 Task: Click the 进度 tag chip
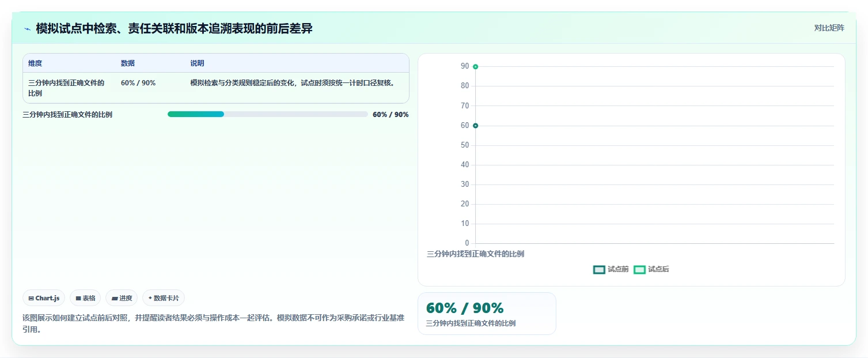pos(122,298)
